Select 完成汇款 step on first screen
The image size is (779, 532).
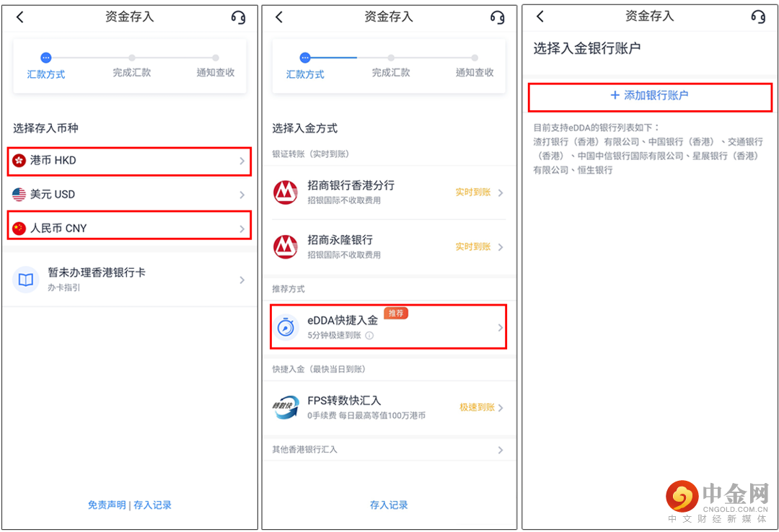tap(132, 73)
